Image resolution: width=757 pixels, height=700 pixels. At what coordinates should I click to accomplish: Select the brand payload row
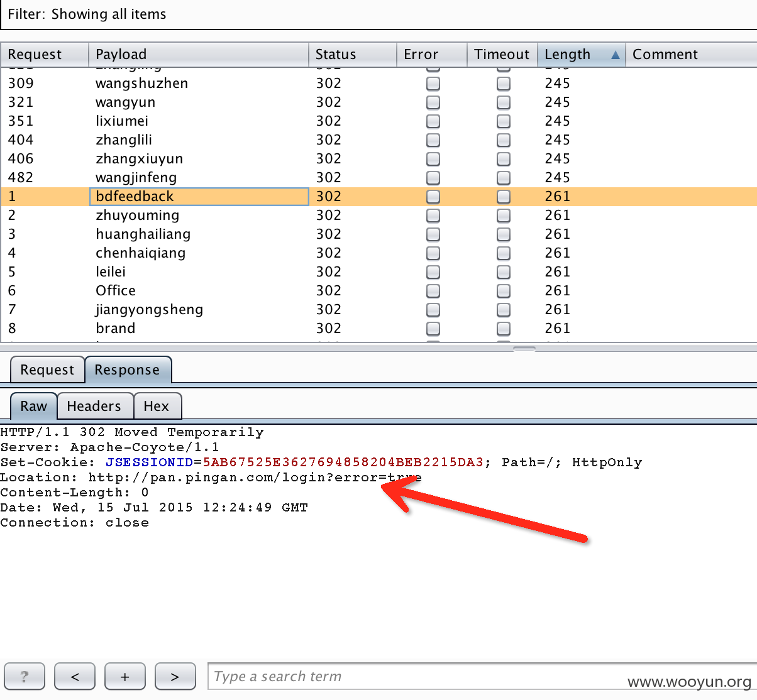(378, 329)
